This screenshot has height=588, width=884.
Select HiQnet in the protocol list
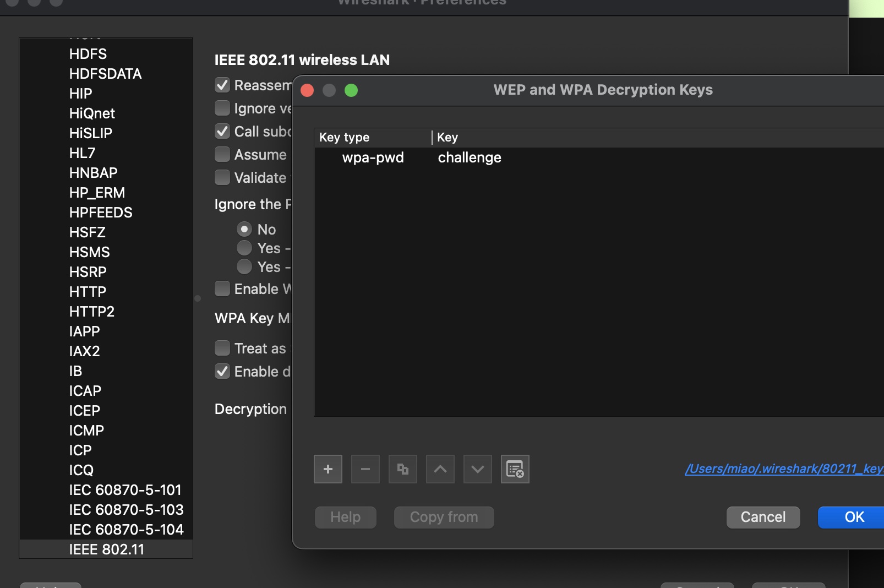[92, 113]
